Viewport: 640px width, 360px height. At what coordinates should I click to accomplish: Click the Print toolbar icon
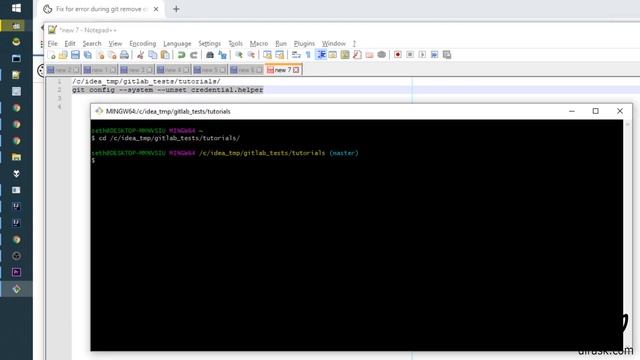(124, 55)
